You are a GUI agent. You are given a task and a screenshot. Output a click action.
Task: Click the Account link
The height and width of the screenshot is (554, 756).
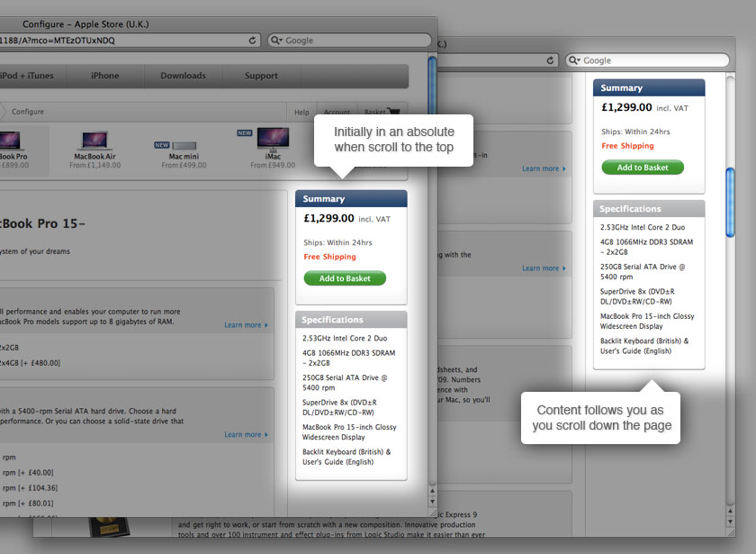337,112
